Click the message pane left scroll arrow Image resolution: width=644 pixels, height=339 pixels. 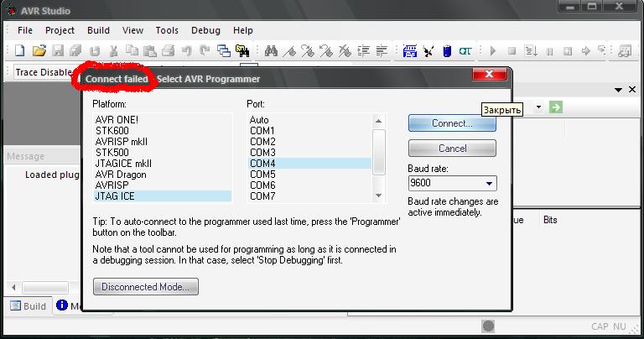tap(13, 287)
